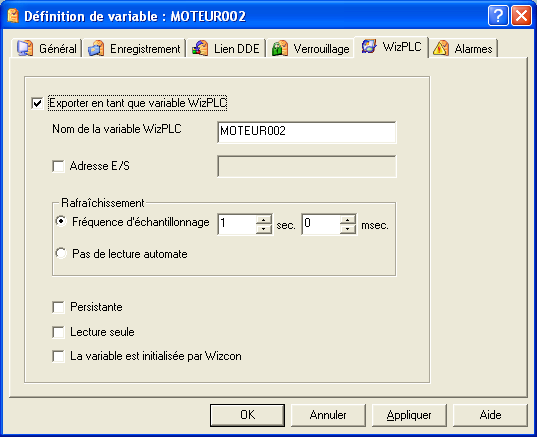Click the WizPLC tab icon
Screen dimensions: 537x437
pos(369,46)
